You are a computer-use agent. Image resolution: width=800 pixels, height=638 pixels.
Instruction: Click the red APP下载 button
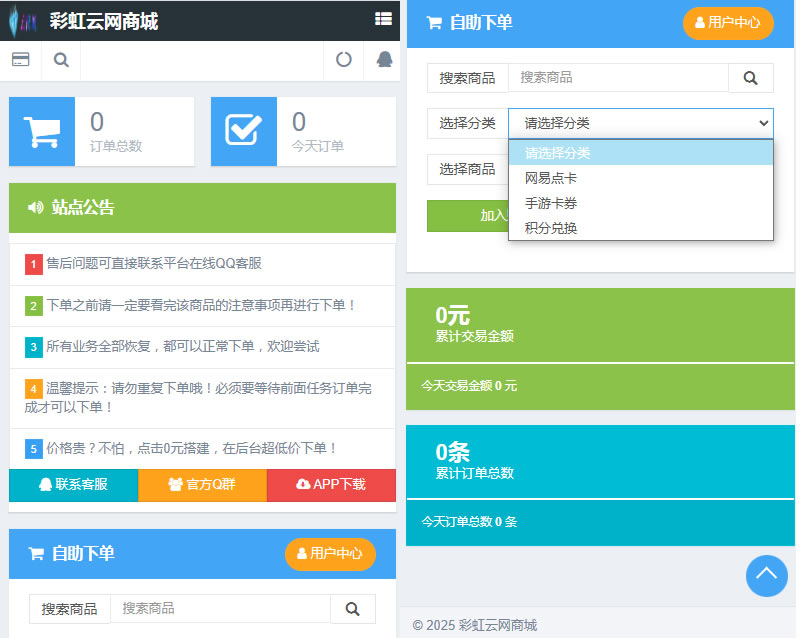(331, 485)
